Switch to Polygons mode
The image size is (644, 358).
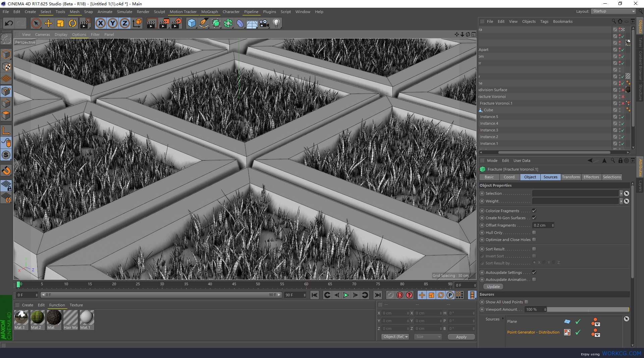(6, 115)
